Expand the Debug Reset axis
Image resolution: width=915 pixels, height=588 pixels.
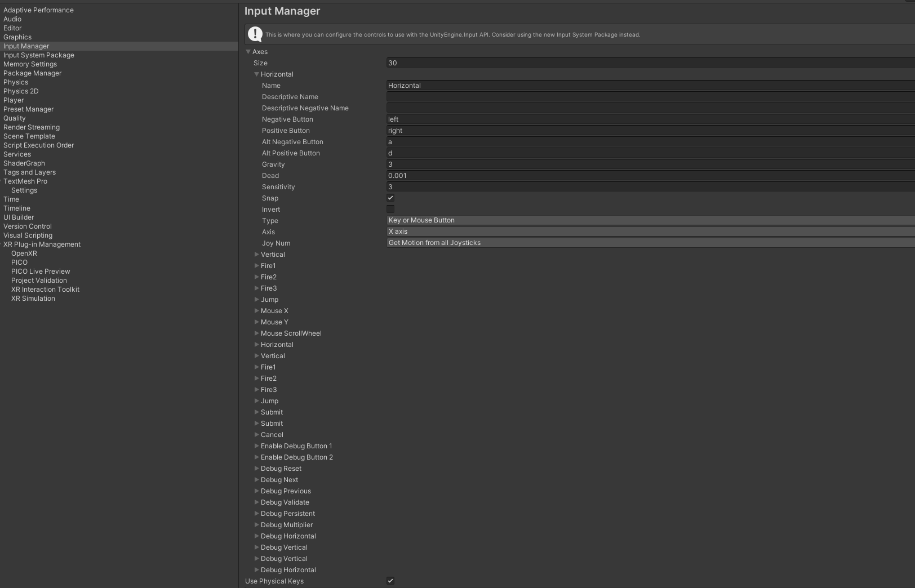256,469
